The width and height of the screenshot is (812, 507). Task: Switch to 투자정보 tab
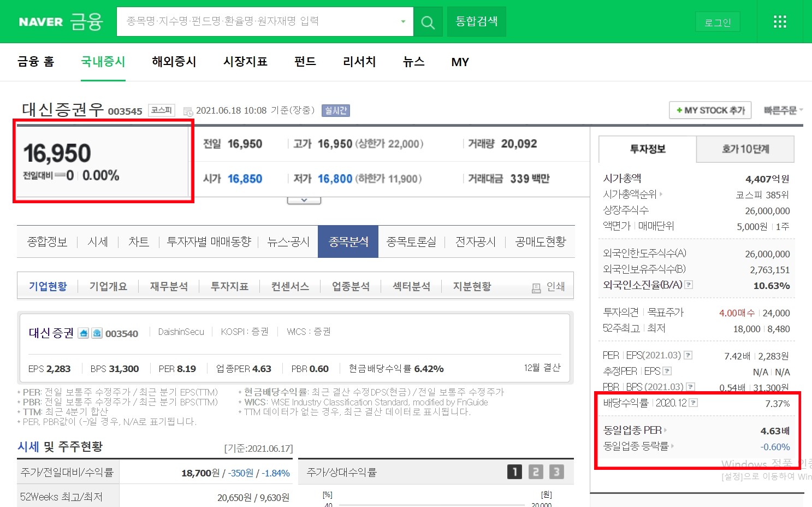click(x=648, y=149)
